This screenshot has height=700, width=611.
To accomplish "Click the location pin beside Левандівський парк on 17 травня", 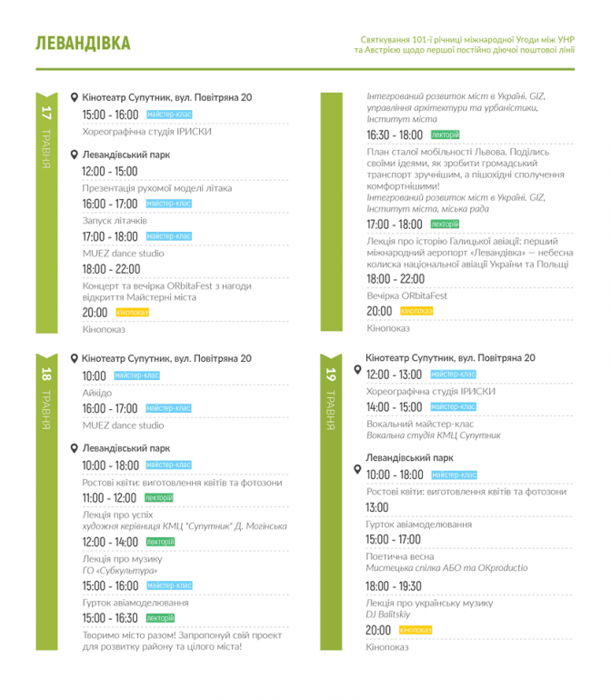I will 75,155.
